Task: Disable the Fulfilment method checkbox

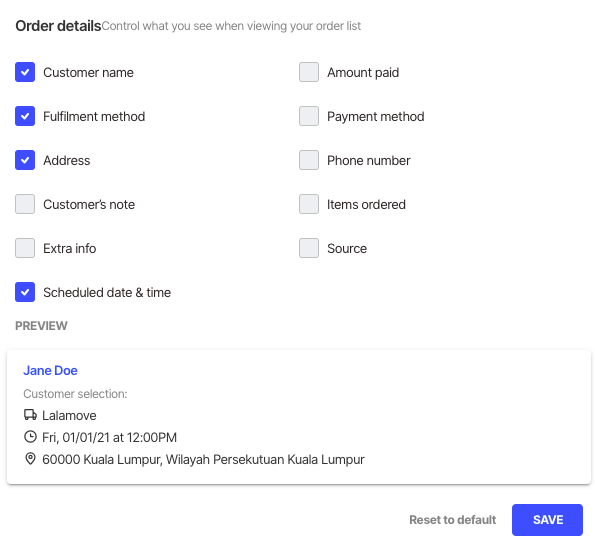Action: pyautogui.click(x=25, y=116)
